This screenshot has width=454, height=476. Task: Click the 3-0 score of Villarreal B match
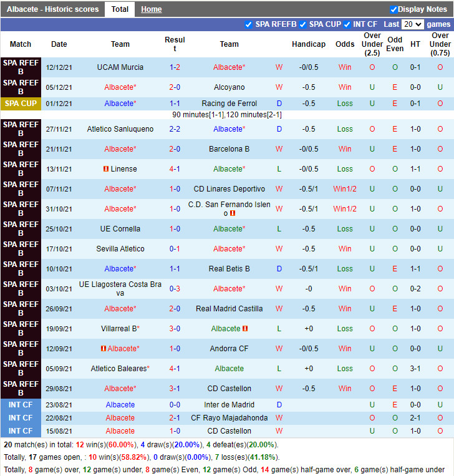coord(175,329)
